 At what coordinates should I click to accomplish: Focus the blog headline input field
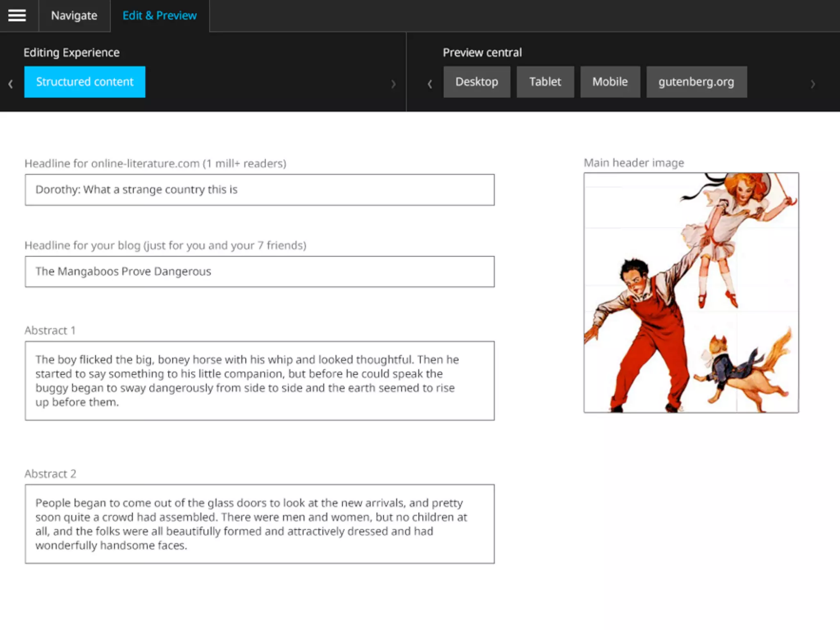[x=259, y=272]
